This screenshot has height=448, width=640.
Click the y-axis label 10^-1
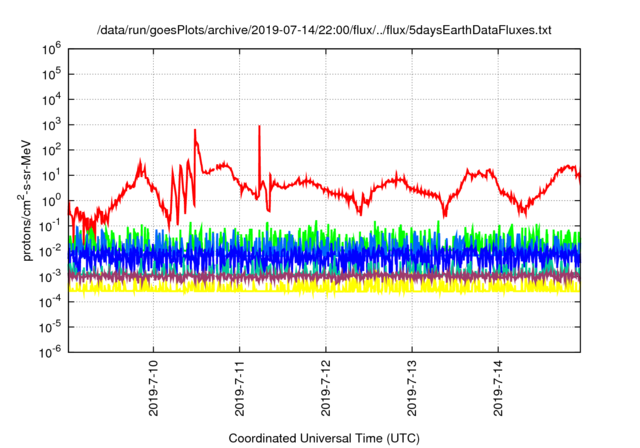(x=50, y=226)
